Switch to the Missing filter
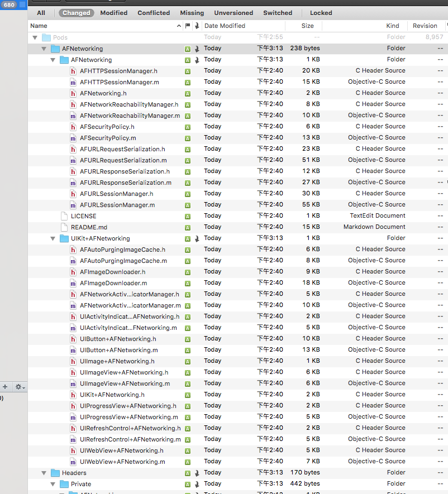 192,13
